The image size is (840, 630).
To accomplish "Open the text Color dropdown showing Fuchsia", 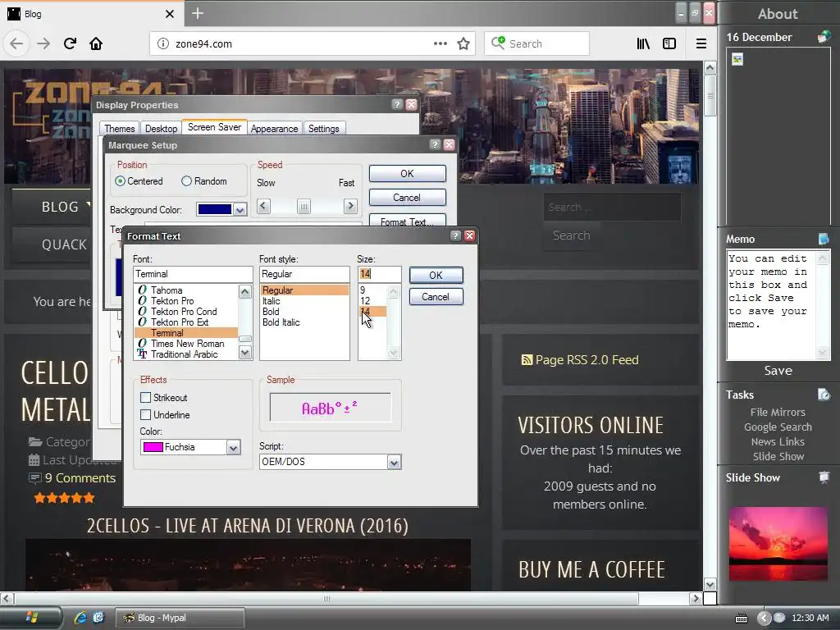I will pos(234,447).
